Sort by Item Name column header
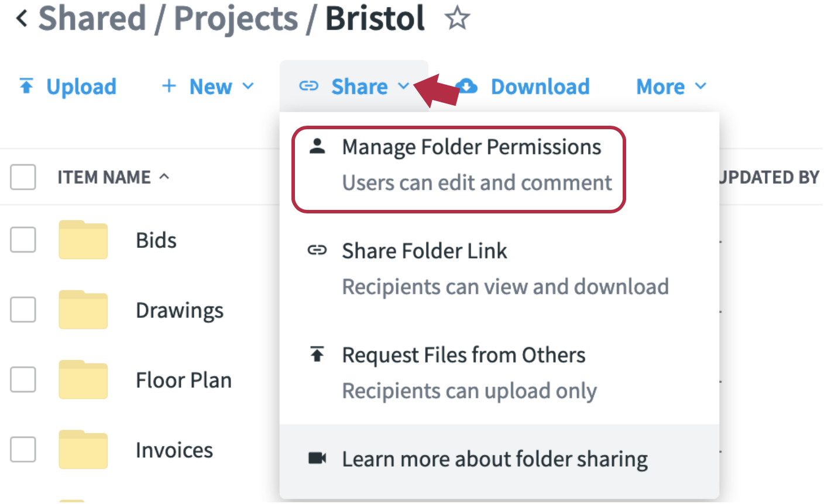 click(x=104, y=177)
